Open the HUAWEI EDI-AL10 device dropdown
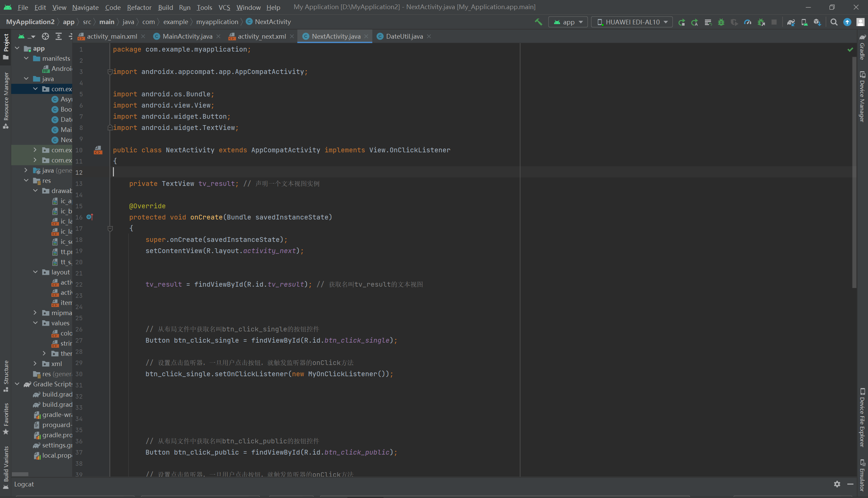868x498 pixels. tap(632, 22)
